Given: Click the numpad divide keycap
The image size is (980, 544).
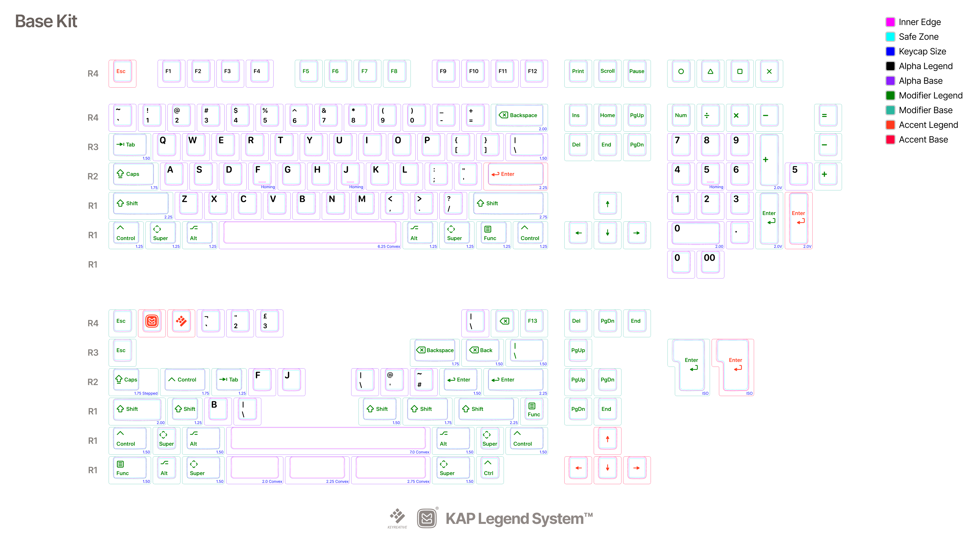Looking at the screenshot, I should click(x=710, y=118).
